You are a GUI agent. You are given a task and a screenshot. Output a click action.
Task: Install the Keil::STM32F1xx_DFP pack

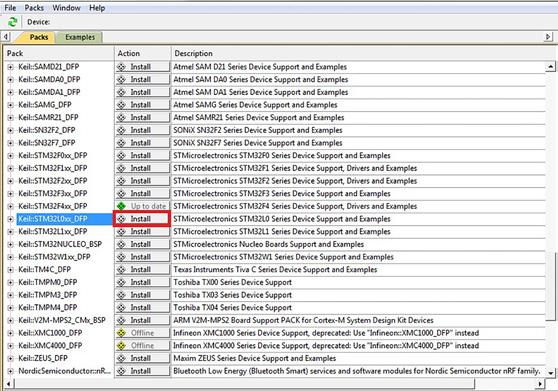click(142, 168)
